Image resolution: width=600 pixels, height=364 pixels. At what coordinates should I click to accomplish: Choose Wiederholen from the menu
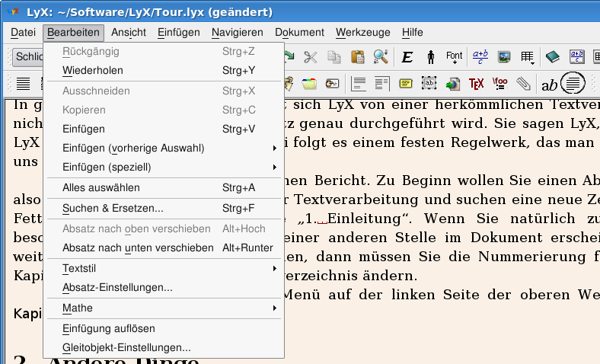[x=164, y=70]
